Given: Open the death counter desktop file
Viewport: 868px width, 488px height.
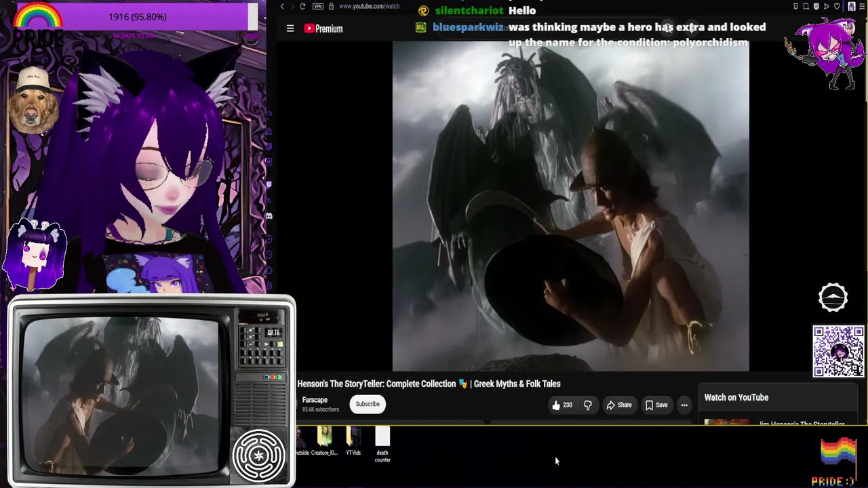Looking at the screenshot, I should (x=382, y=445).
